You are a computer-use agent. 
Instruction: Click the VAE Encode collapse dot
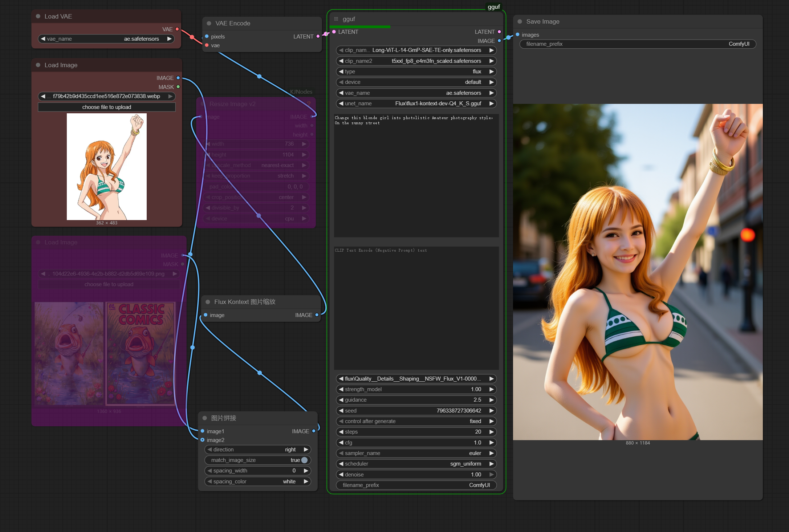(209, 23)
